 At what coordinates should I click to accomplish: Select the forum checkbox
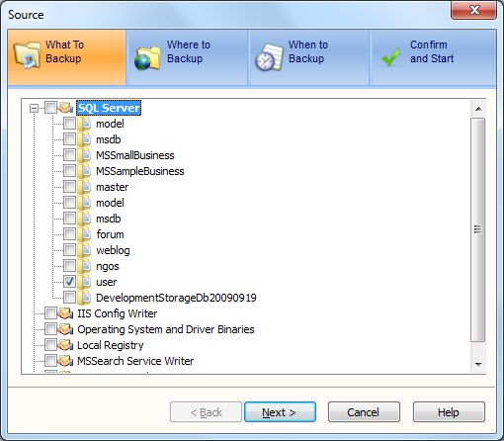click(69, 234)
